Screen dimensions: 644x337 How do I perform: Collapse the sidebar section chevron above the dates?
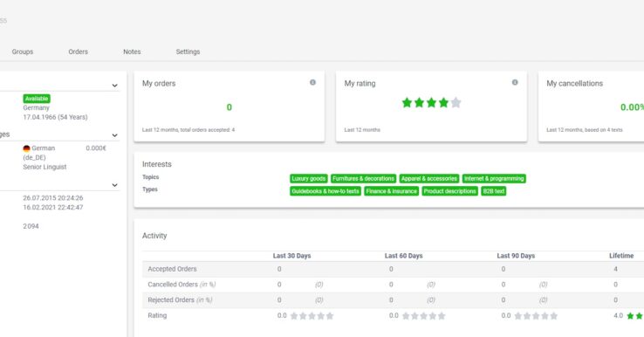point(114,185)
